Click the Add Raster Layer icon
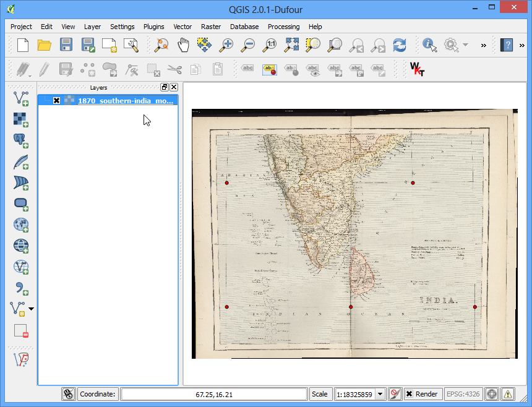532x407 pixels. tap(20, 120)
